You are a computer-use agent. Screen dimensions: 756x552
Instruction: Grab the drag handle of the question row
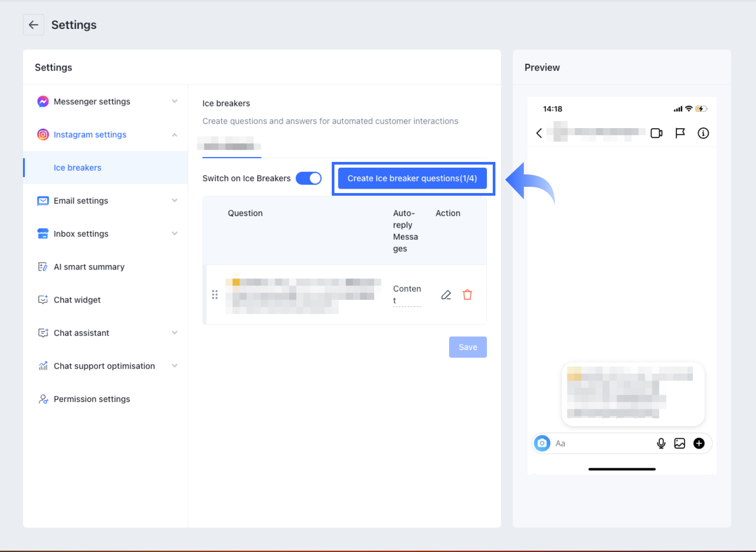215,294
